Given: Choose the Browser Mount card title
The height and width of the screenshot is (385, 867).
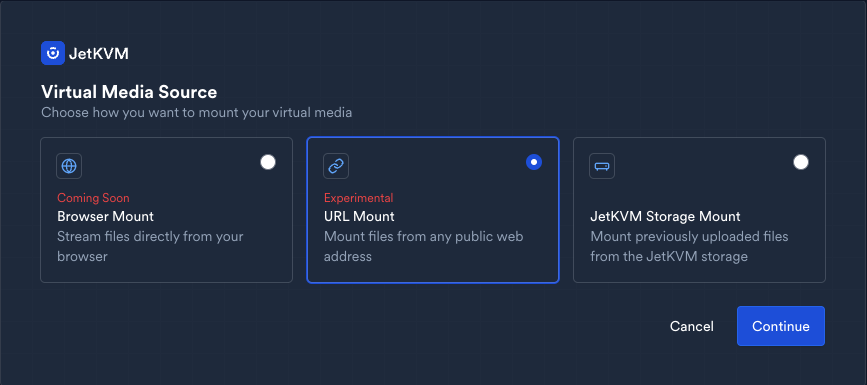Looking at the screenshot, I should click(106, 216).
